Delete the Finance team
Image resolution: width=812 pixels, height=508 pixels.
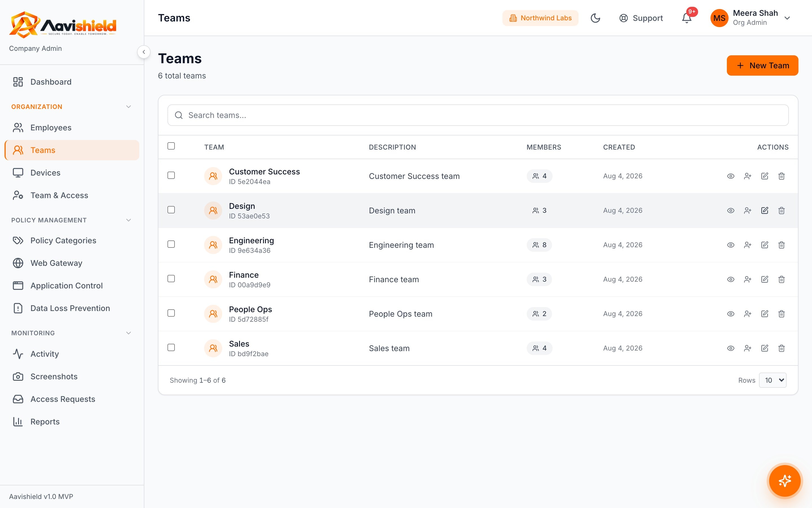coord(781,279)
